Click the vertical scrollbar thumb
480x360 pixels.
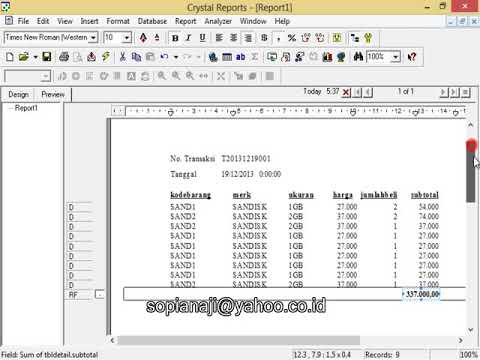pyautogui.click(x=470, y=171)
